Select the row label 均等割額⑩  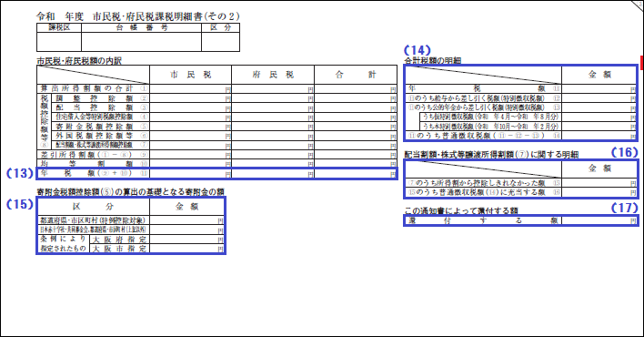pyautogui.click(x=93, y=164)
